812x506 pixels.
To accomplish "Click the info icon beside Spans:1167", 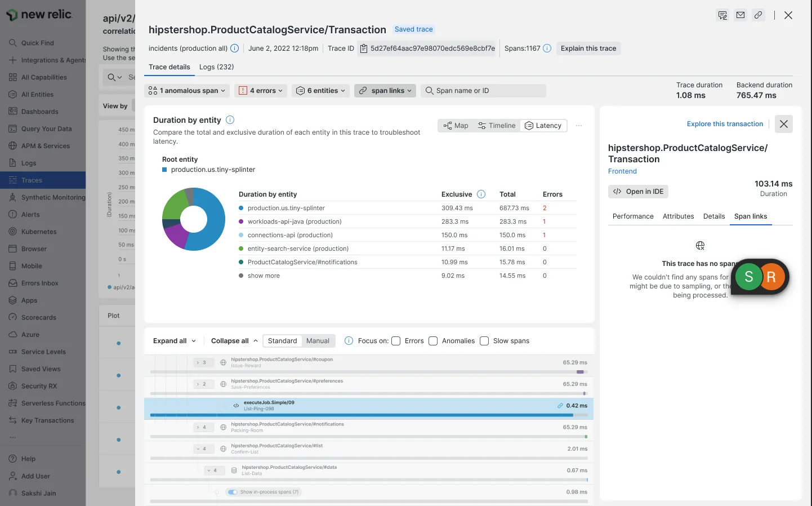I will 547,48.
